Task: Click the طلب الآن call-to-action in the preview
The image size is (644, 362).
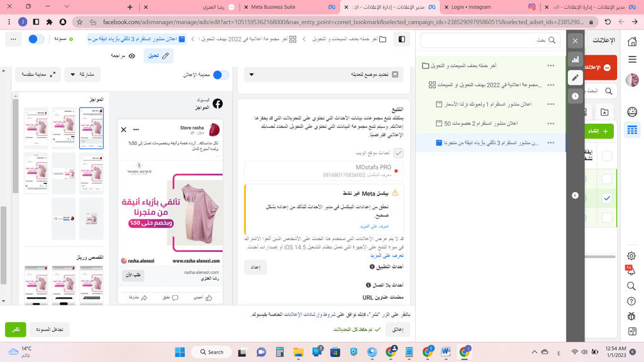Action: point(133,275)
